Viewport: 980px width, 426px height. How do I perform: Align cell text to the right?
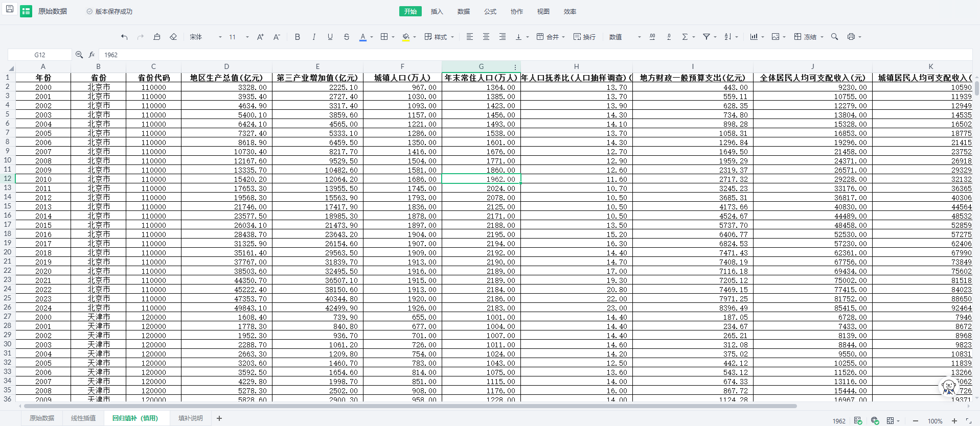(503, 37)
